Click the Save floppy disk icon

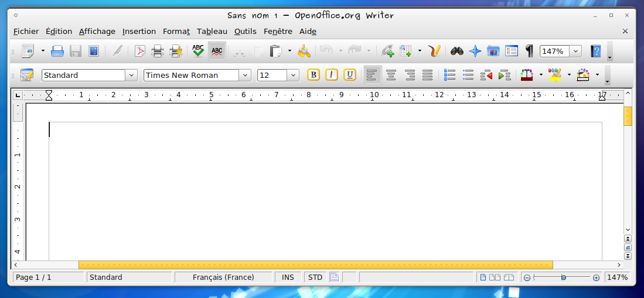[x=76, y=52]
